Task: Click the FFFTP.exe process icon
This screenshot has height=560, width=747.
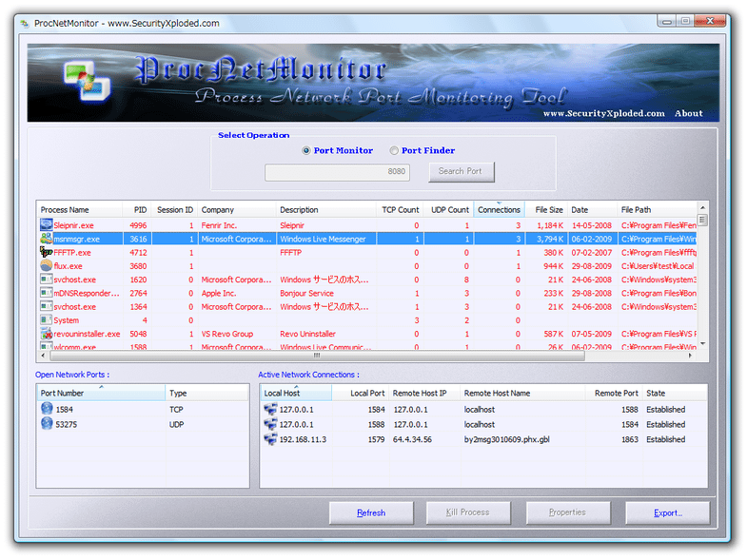Action: click(47, 252)
